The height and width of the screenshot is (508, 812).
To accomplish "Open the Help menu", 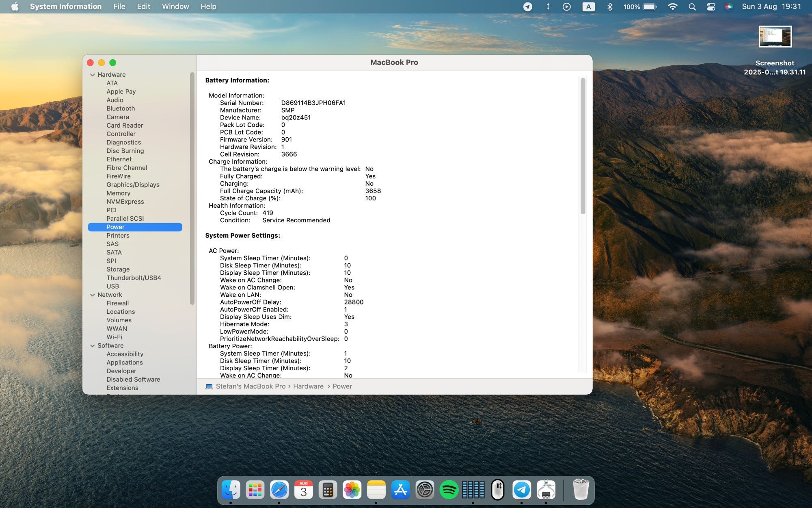I will (208, 7).
